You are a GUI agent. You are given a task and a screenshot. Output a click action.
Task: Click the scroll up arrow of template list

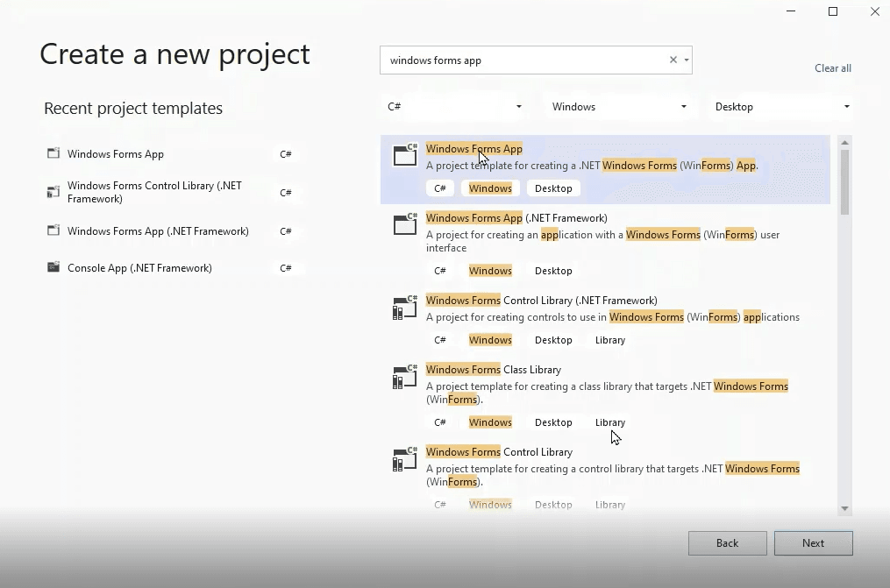844,143
